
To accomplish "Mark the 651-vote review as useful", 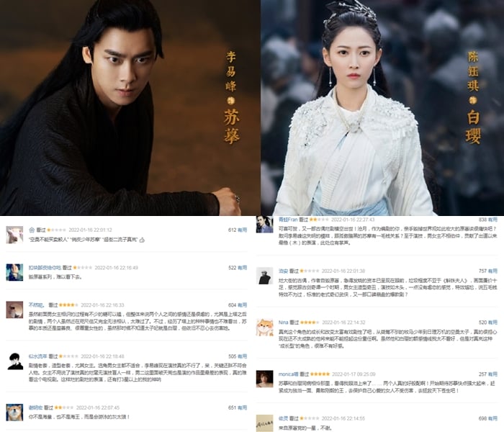I will tap(242, 408).
